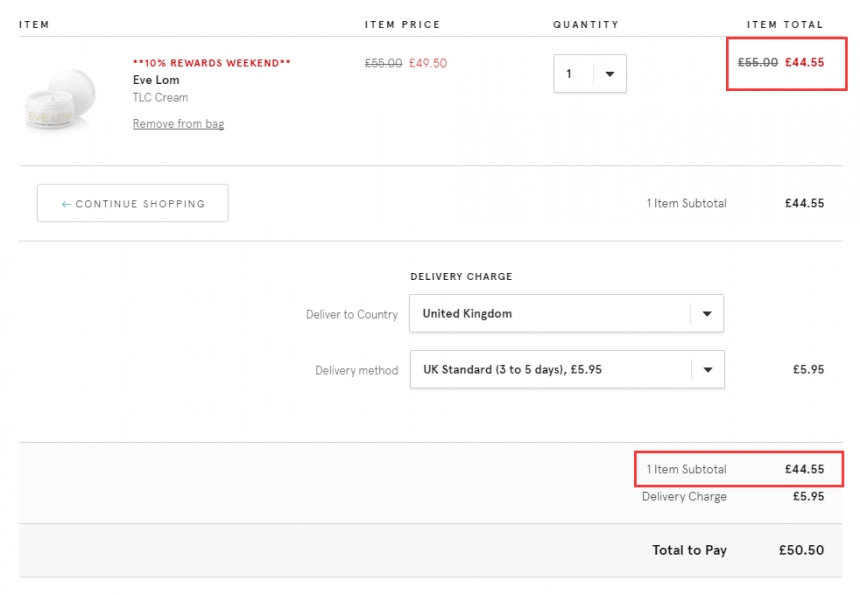Viewport: 860px width, 595px height.
Task: Click the Eve Lom cream product thumbnail
Action: (60, 100)
